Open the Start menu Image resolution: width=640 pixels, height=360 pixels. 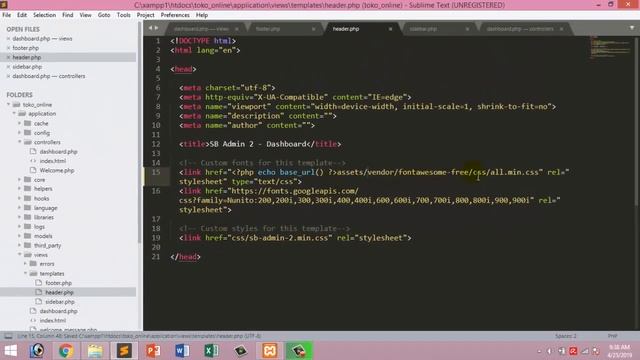11,351
